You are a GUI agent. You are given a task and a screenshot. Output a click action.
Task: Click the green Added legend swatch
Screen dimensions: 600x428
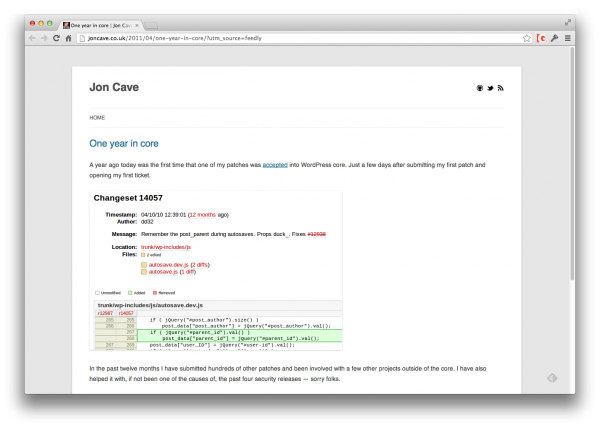click(130, 293)
